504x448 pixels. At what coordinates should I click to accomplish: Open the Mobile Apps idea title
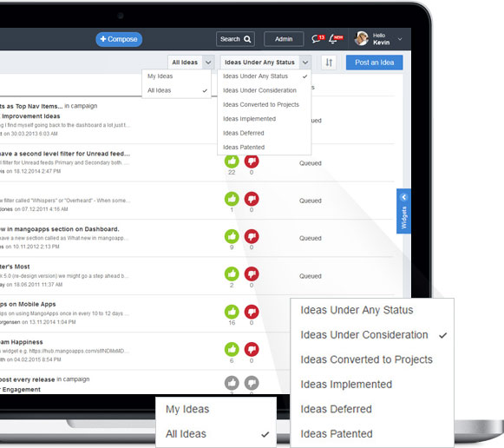pyautogui.click(x=28, y=304)
